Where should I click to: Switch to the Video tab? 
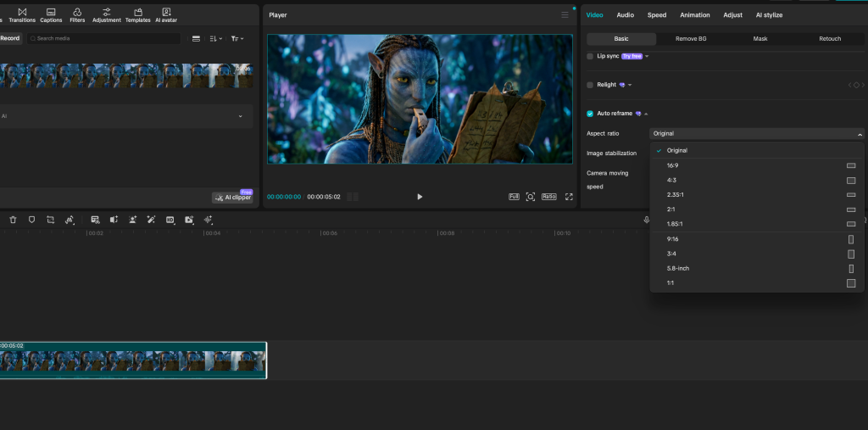click(594, 15)
